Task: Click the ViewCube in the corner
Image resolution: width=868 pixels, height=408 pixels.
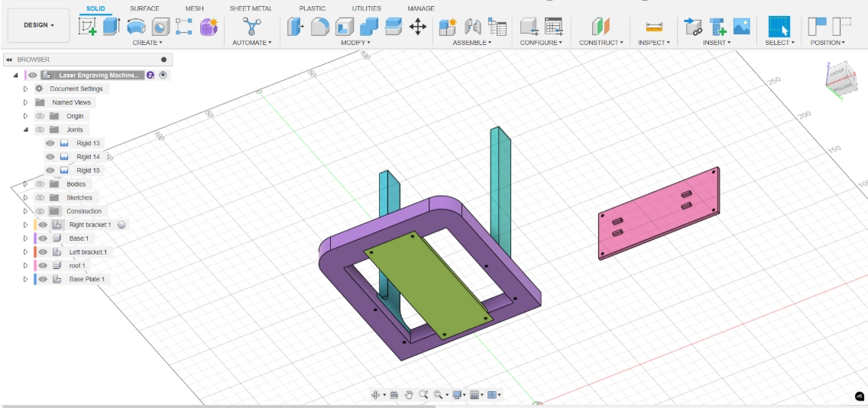Action: coord(840,80)
